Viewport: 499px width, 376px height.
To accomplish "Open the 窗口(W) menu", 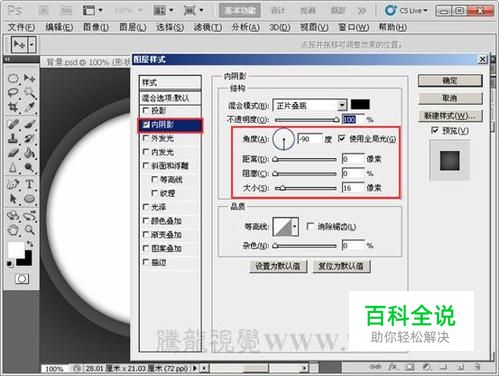I will point(354,27).
